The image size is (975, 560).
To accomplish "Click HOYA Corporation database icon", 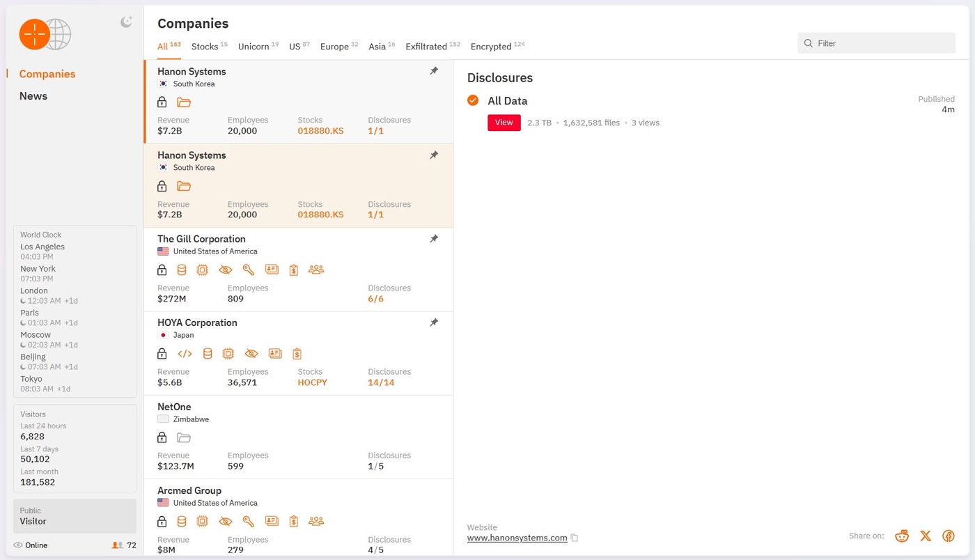I will tap(207, 354).
